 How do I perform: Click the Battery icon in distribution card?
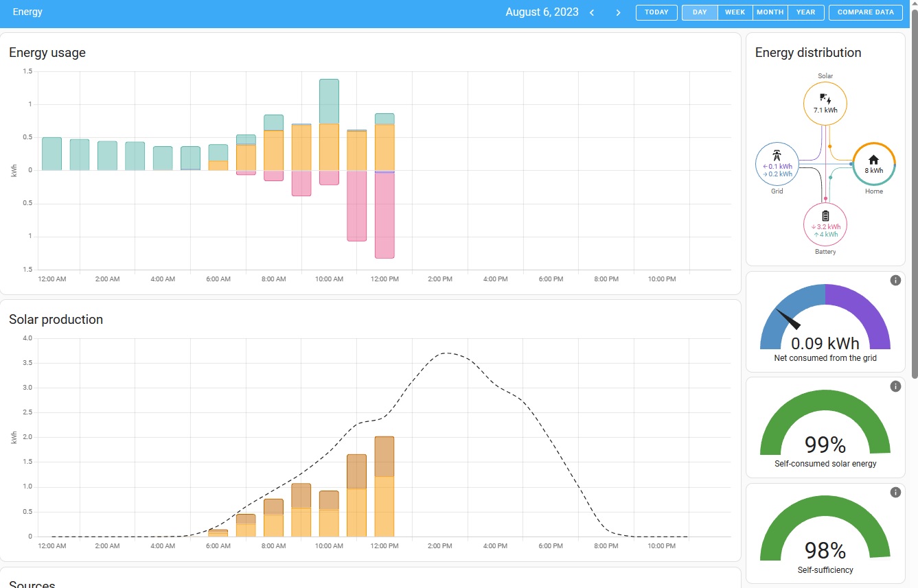[825, 215]
